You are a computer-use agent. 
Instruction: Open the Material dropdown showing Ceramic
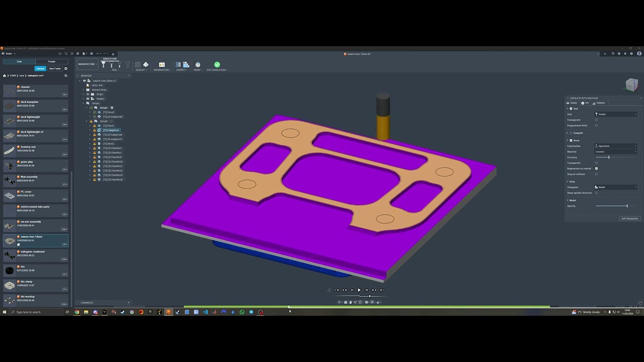tap(616, 151)
